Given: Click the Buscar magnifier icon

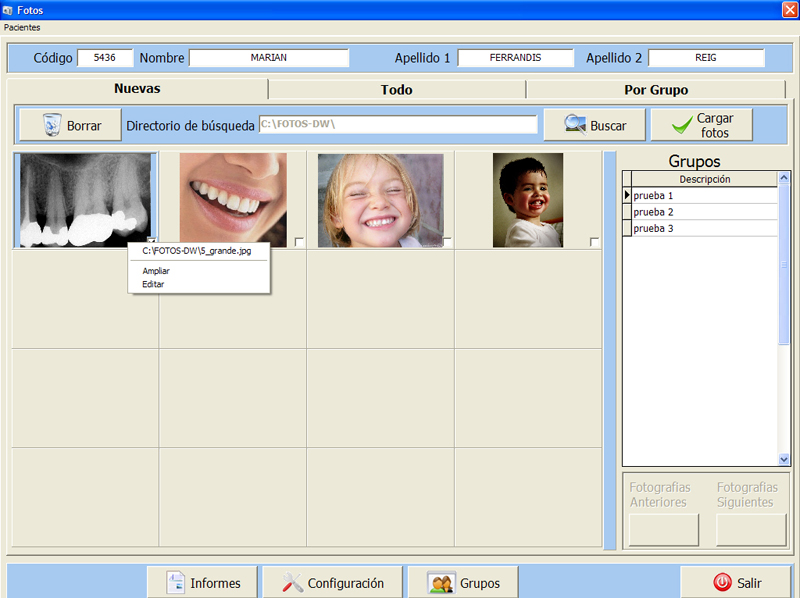Looking at the screenshot, I should pos(575,125).
